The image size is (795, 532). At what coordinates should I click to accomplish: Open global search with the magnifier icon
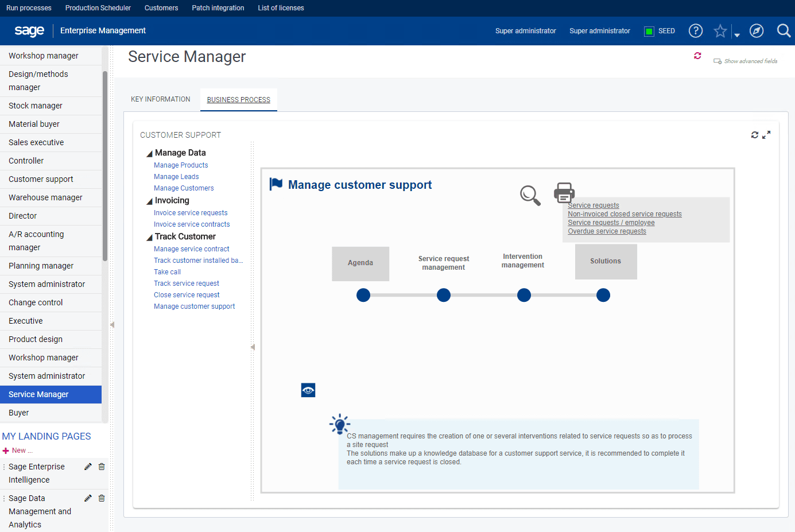click(x=783, y=30)
